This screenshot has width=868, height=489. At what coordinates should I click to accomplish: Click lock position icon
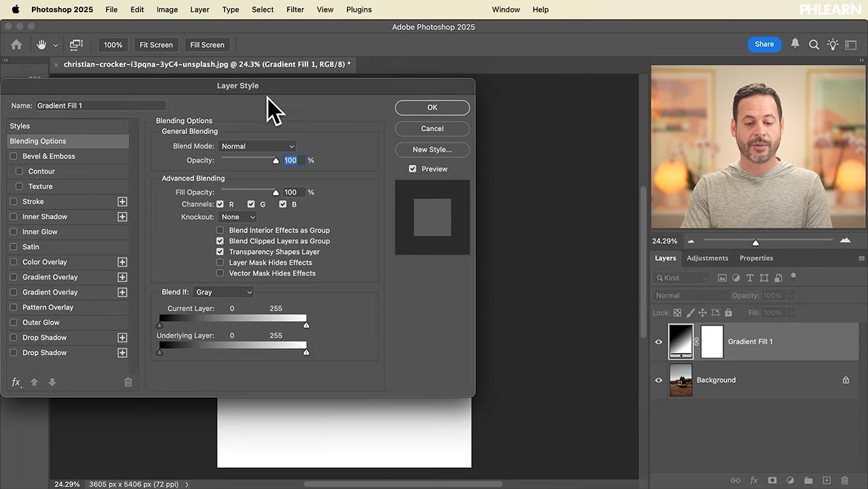[703, 313]
